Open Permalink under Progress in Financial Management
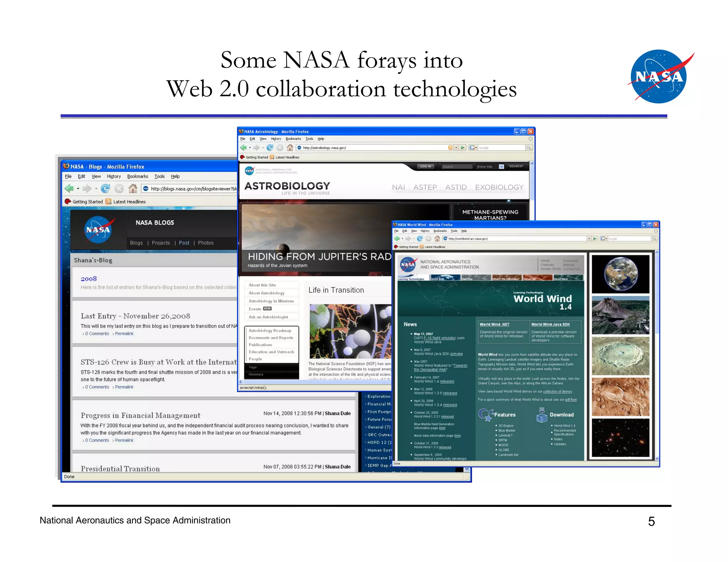Image resolution: width=728 pixels, height=562 pixels. click(124, 441)
